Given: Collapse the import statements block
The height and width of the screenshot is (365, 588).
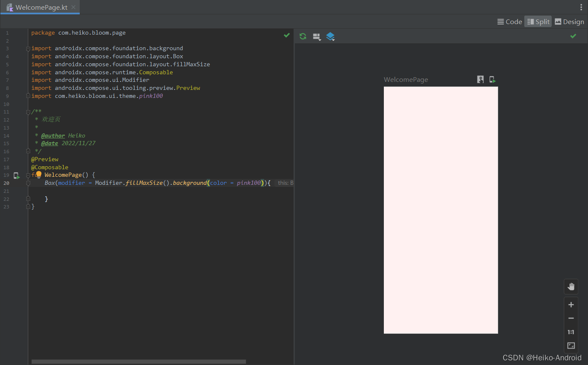Looking at the screenshot, I should (28, 49).
